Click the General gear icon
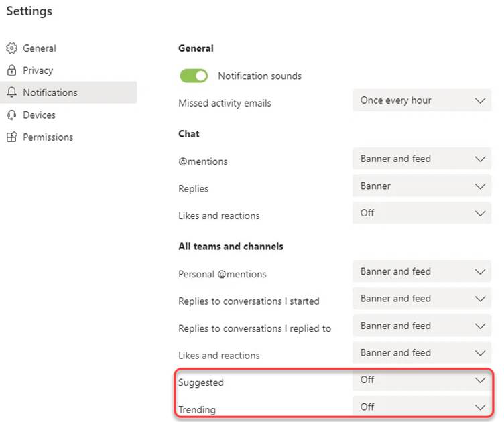 click(12, 48)
